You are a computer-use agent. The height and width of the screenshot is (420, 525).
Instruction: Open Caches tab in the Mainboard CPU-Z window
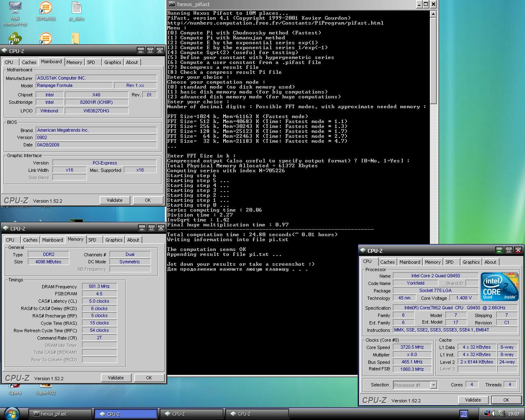pyautogui.click(x=29, y=62)
